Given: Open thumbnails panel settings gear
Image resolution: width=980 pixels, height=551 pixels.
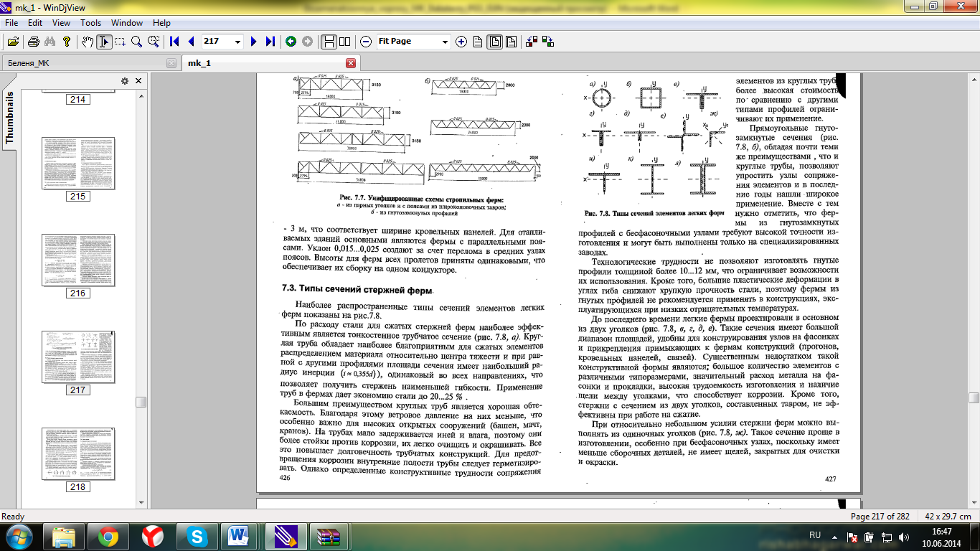Looking at the screenshot, I should tap(124, 81).
